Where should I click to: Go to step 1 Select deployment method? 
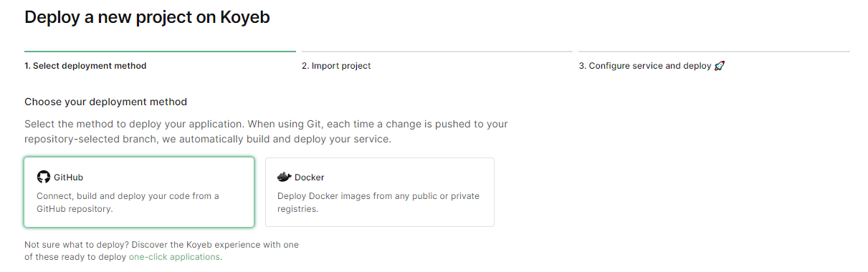85,66
